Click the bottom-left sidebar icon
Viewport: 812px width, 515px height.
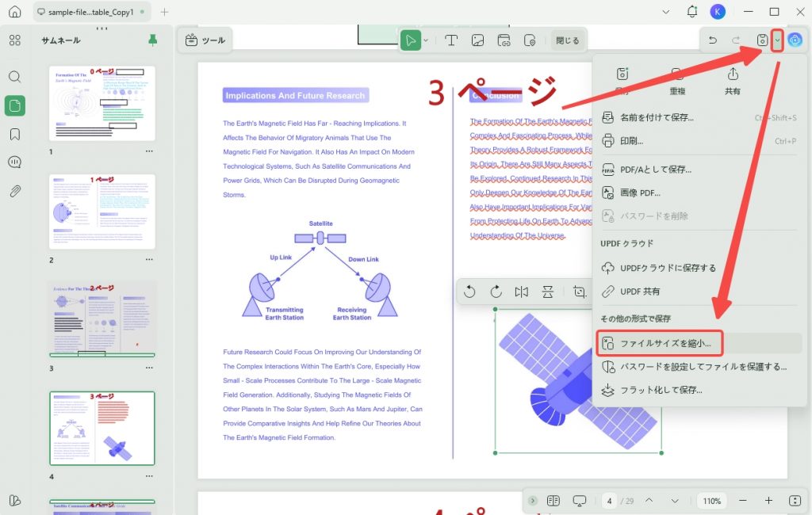point(15,501)
